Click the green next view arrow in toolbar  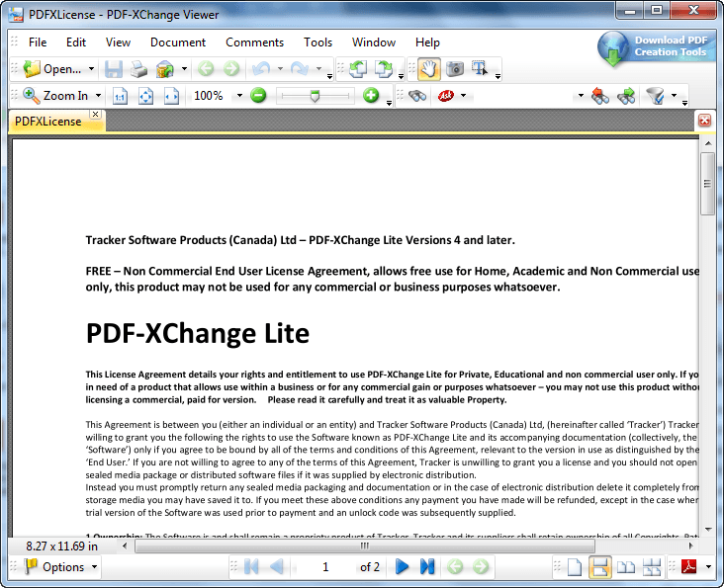tap(231, 69)
